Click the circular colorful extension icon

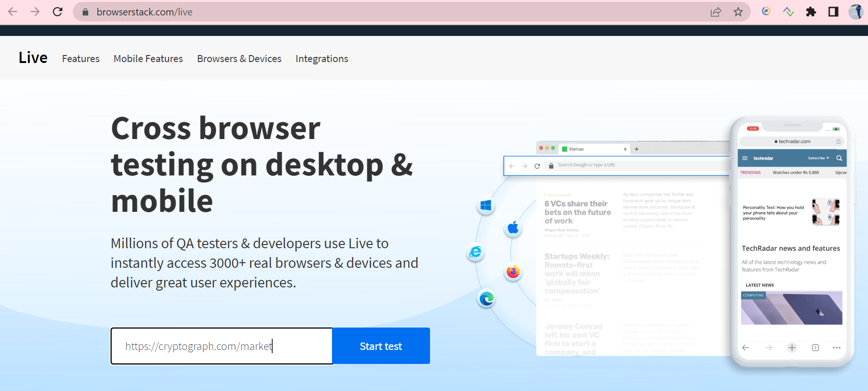766,11
